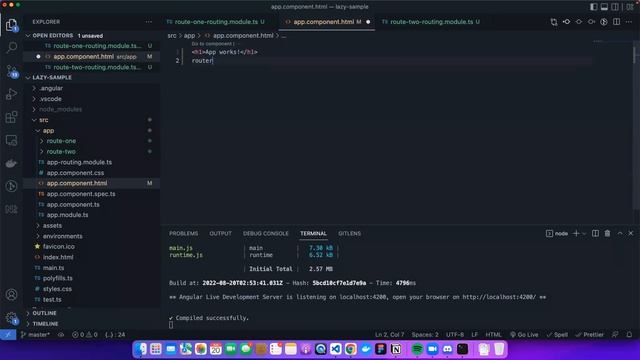This screenshot has height=360, width=640.
Task: Open Spotify from the dock
Action: pyautogui.click(x=417, y=349)
